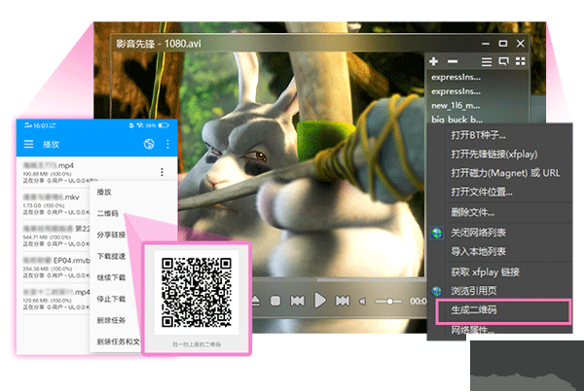Select 关闭网络列表 menu item

pos(478,233)
